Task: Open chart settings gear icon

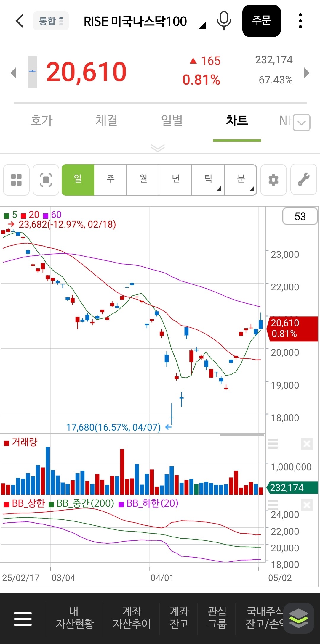Action: [x=273, y=180]
